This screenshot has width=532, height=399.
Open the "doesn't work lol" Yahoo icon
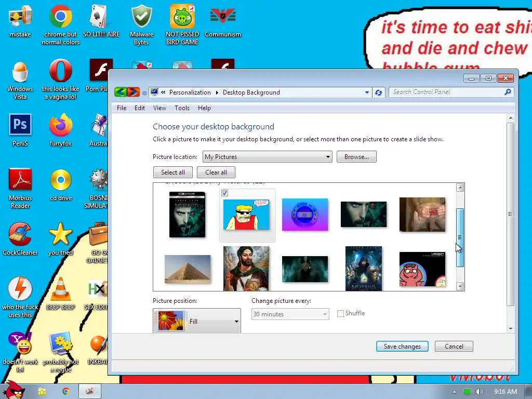(20, 352)
